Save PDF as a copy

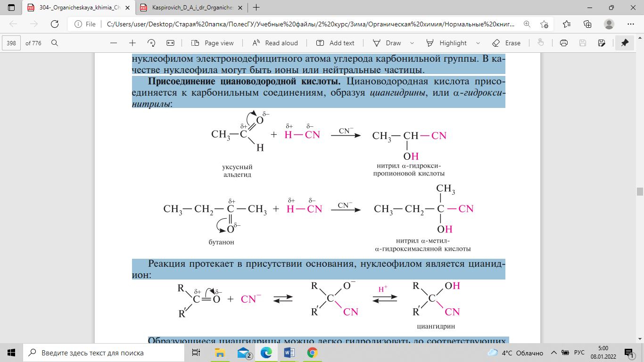[602, 43]
